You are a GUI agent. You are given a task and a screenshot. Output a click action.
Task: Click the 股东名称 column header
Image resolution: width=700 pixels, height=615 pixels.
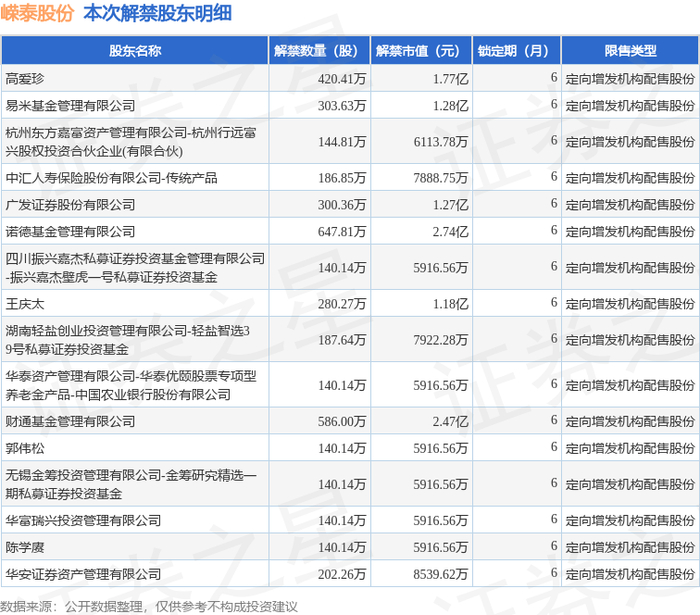tap(135, 50)
